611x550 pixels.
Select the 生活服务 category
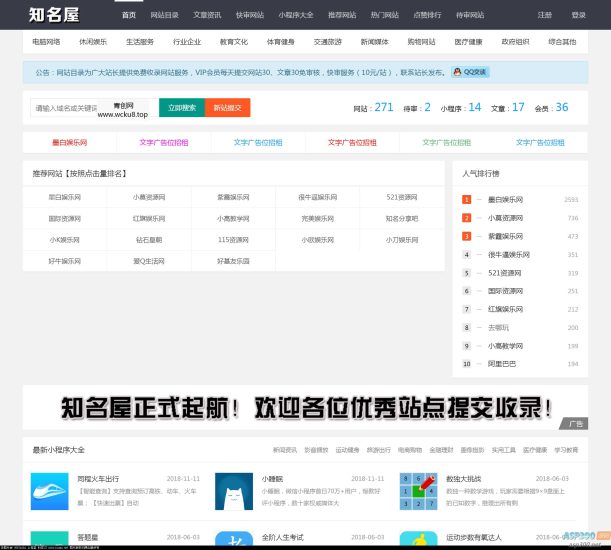point(140,42)
